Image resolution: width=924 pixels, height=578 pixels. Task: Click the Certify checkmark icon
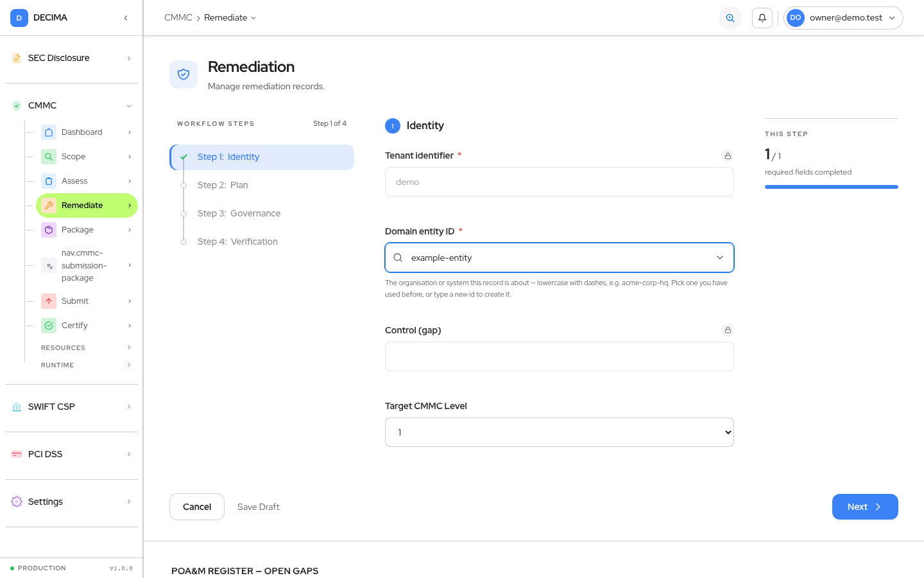click(49, 326)
